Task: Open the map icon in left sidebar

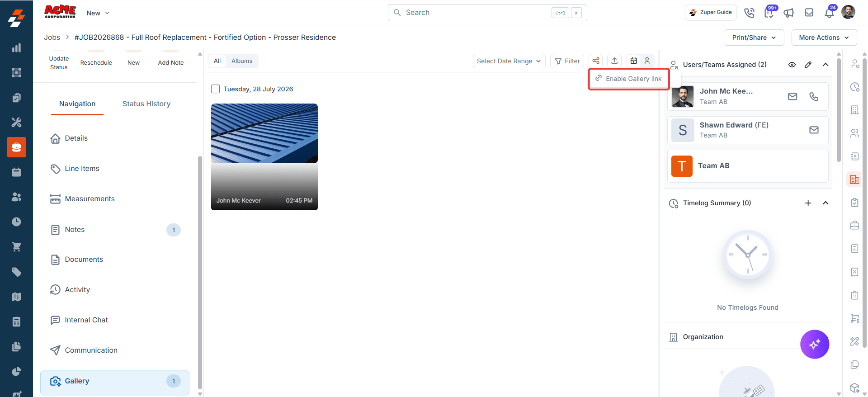Action: 16,297
